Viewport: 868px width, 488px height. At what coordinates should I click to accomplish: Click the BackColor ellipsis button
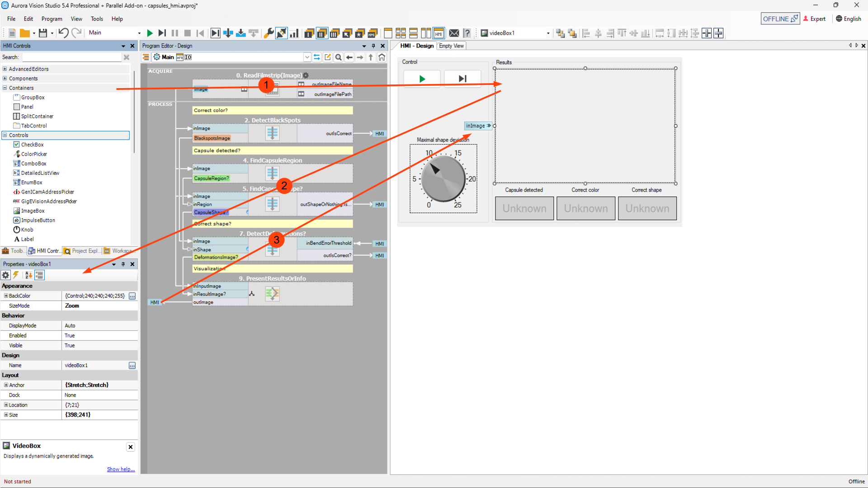132,296
